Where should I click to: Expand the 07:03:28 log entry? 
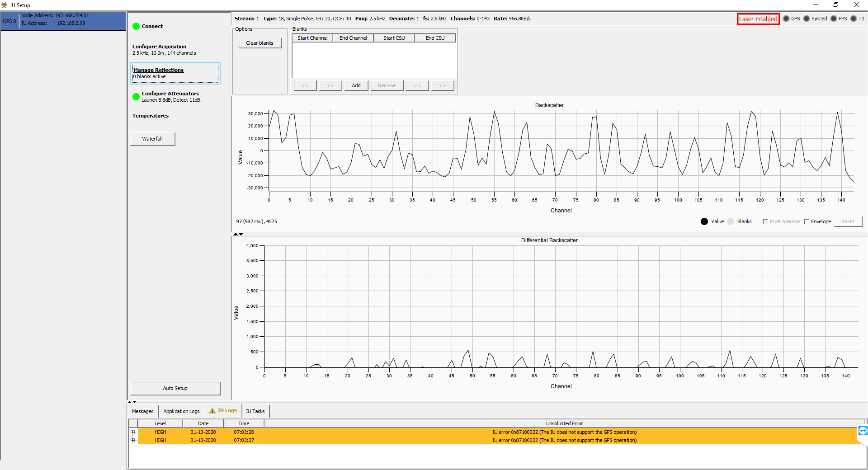[133, 432]
